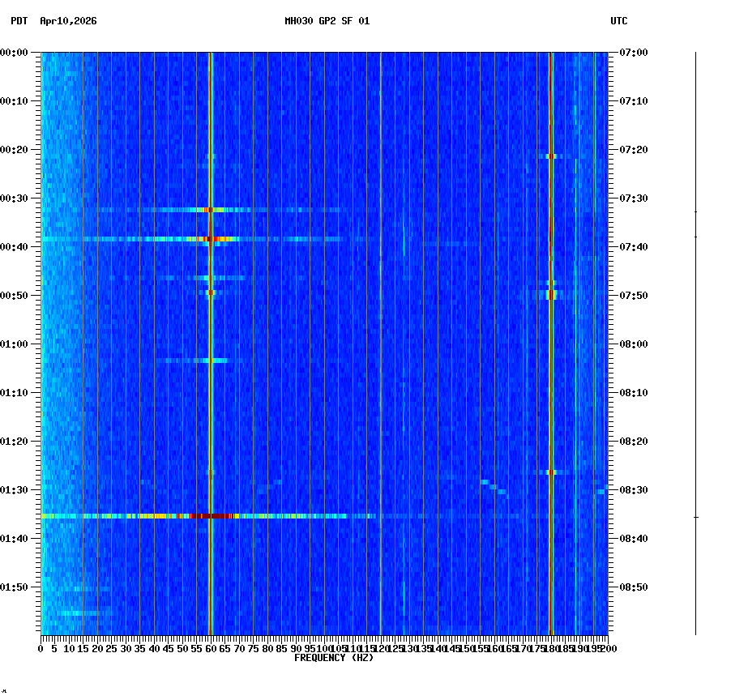Click the FREQUENCY (HZ) axis label
731x700 pixels.
pos(333,658)
